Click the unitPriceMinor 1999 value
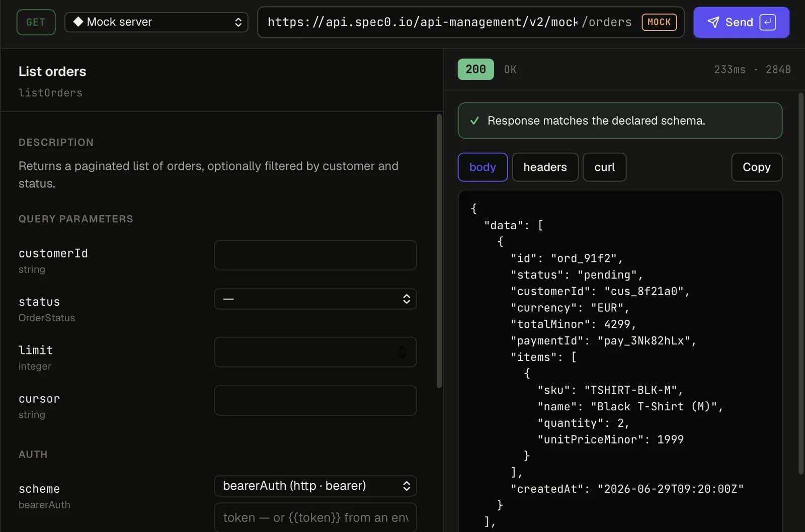Screen dimensions: 805x532 coord(670,439)
